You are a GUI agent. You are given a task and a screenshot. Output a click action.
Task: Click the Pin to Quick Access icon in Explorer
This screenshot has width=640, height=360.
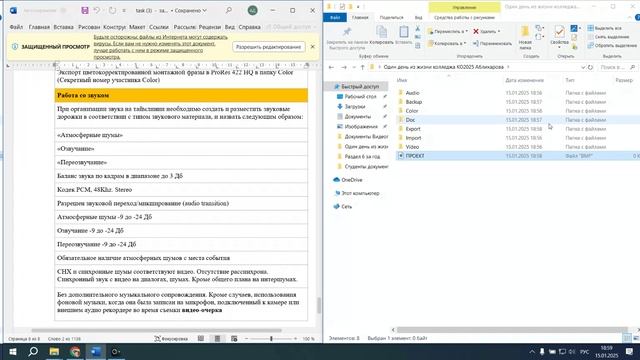347,32
